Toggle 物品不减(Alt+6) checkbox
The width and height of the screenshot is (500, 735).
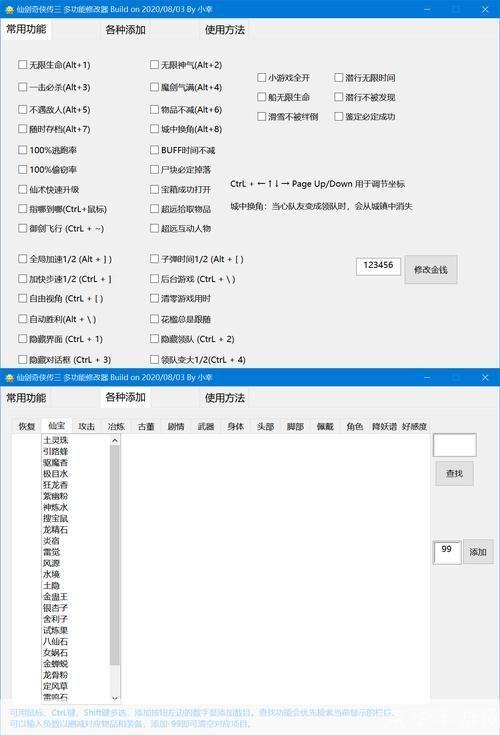pyautogui.click(x=154, y=109)
